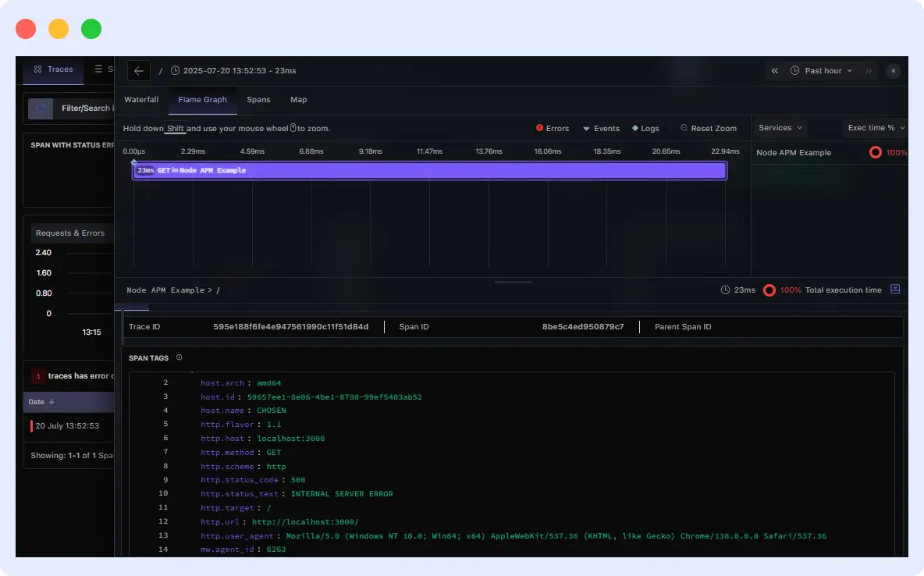Select the GET span bar in the flame graph
The image size is (924, 576).
click(429, 169)
